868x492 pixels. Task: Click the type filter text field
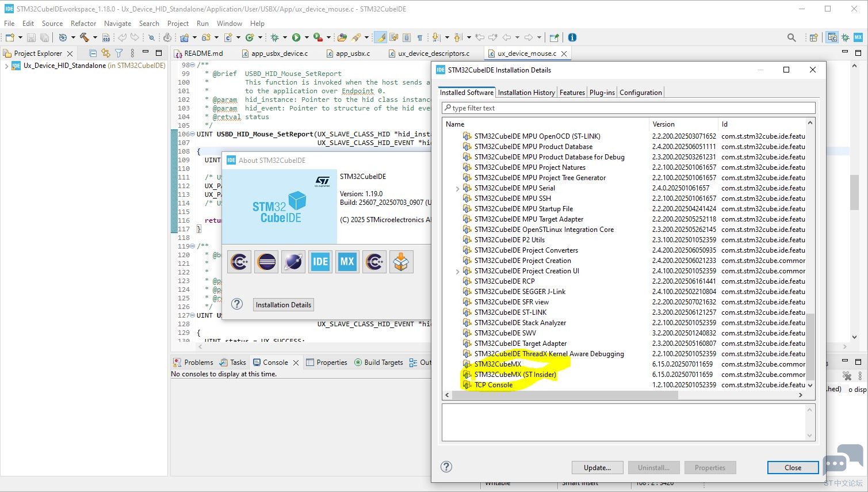pos(628,108)
